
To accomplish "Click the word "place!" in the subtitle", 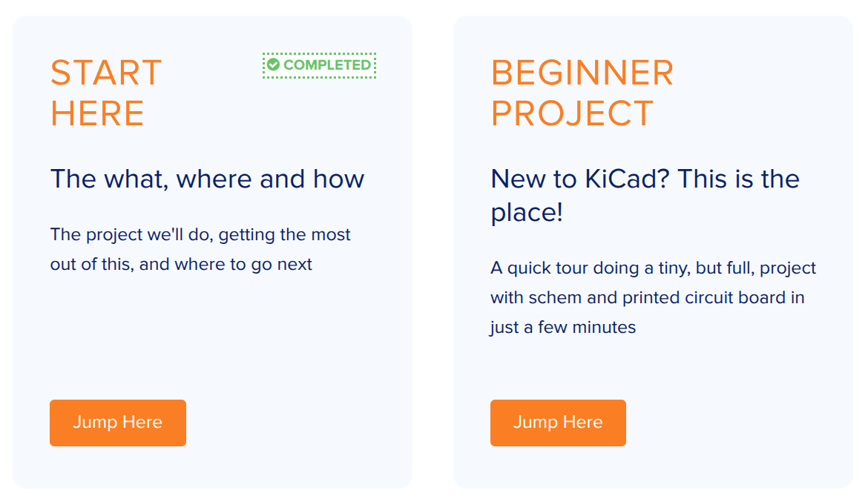I will click(527, 213).
